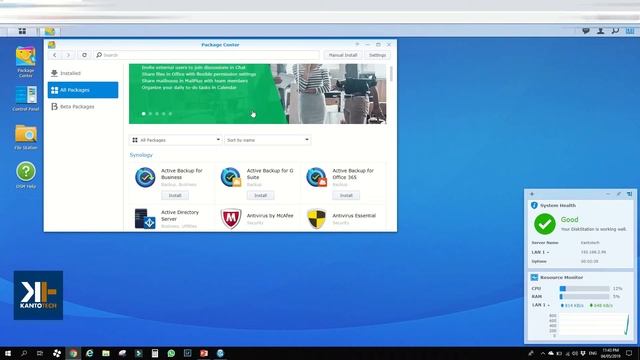This screenshot has width=640, height=360.
Task: Open the Package Center help question mark
Action: coord(357,44)
